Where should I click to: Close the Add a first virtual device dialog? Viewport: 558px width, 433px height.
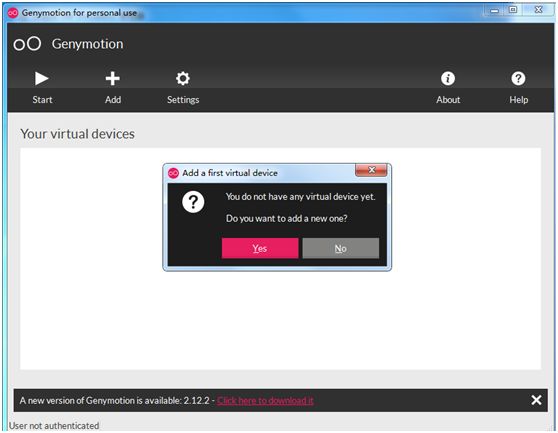371,170
